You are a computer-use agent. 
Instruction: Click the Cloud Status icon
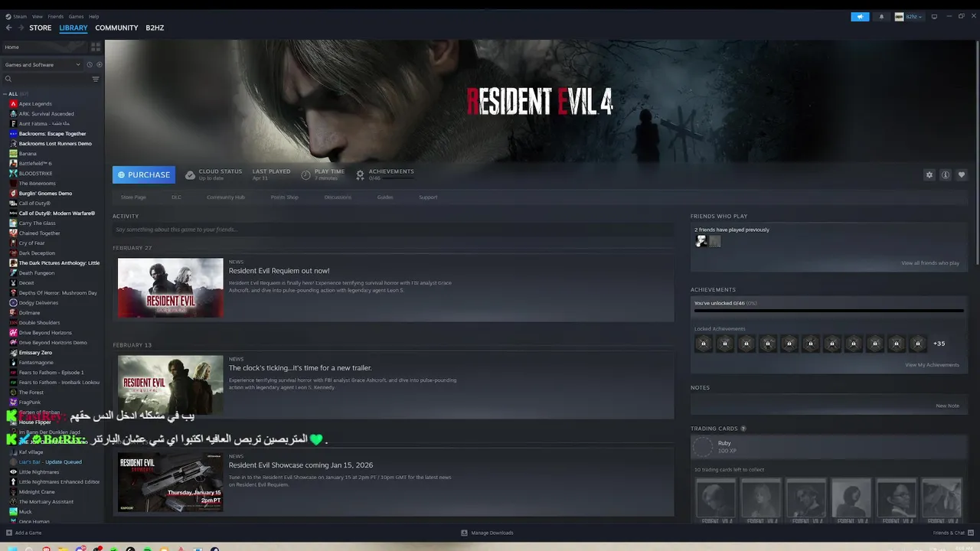190,175
